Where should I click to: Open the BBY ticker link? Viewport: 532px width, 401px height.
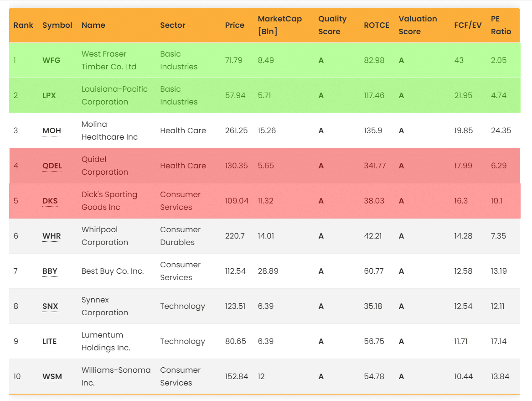51,271
